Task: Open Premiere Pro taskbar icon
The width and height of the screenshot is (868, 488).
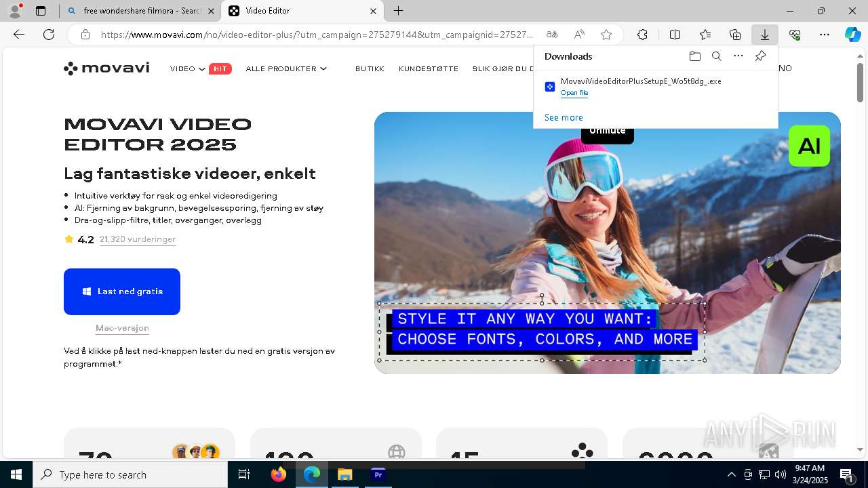Action: click(x=378, y=474)
